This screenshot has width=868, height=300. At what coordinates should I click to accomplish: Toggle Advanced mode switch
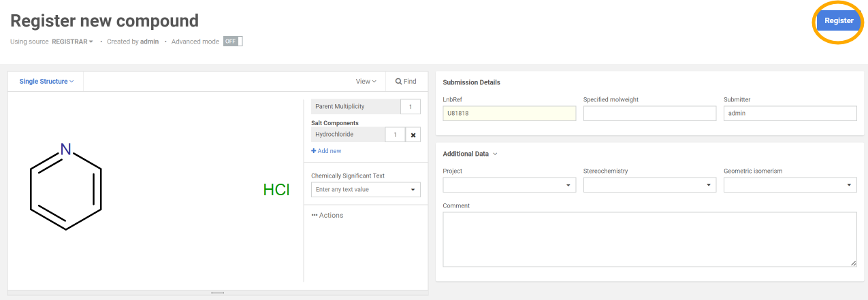(232, 41)
